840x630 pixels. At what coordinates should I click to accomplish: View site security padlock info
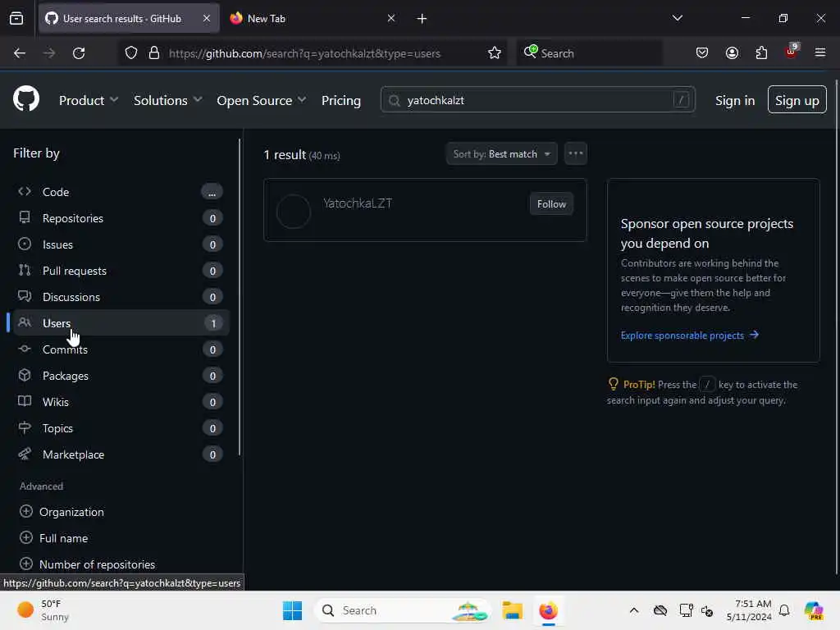click(154, 53)
